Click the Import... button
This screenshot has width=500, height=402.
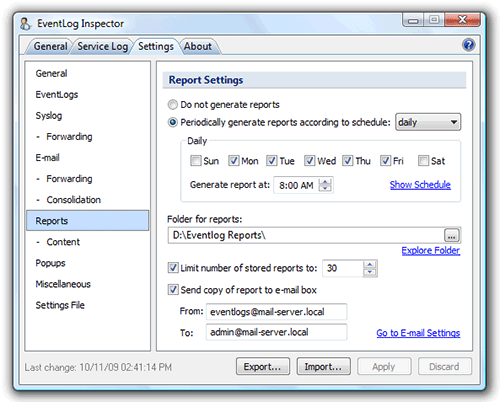click(x=323, y=367)
